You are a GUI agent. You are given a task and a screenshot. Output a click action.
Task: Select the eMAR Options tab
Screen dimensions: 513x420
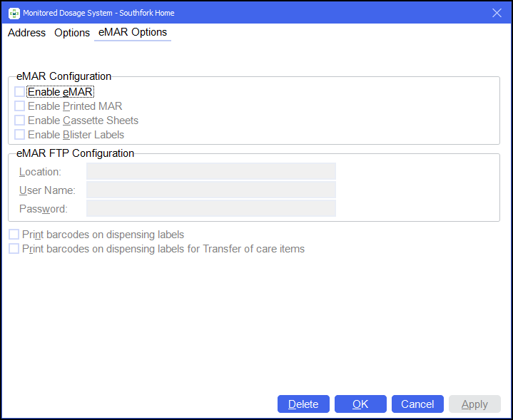[133, 33]
